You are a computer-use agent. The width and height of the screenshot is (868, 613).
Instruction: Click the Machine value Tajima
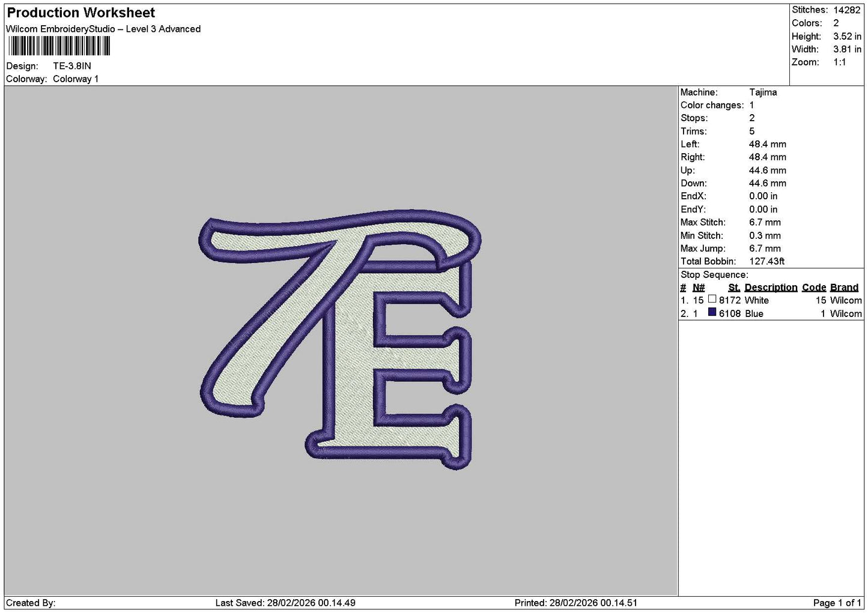pos(763,92)
